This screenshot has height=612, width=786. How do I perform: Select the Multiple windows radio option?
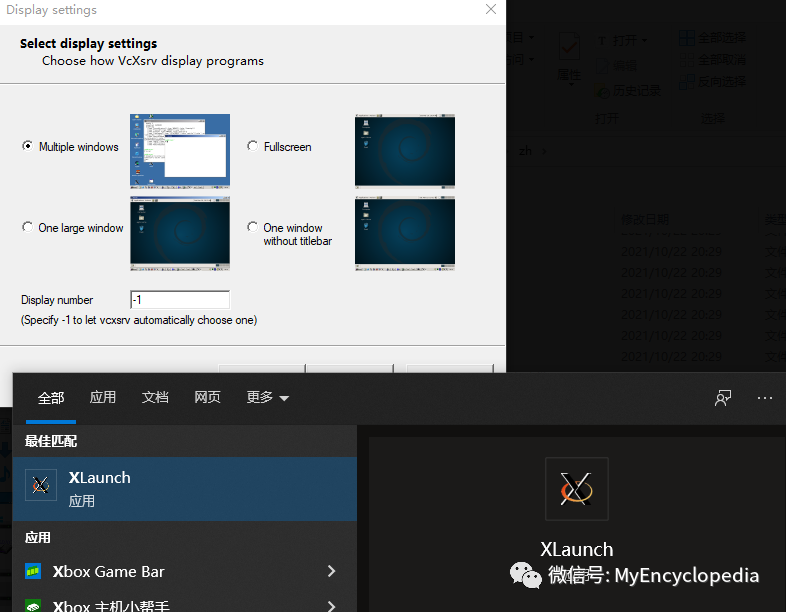(x=28, y=146)
